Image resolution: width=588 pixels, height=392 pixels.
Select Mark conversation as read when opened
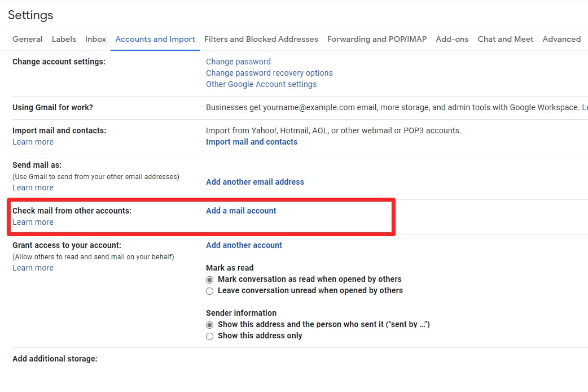pos(209,279)
